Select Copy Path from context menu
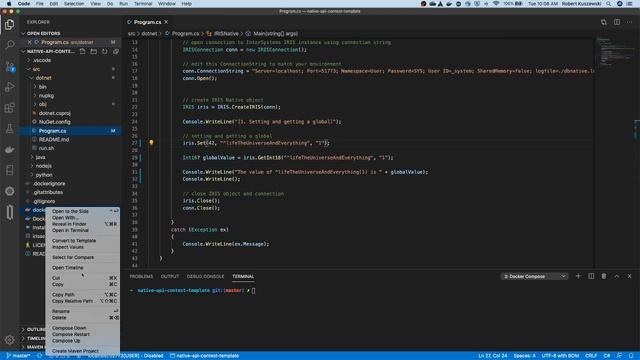 click(83, 294)
